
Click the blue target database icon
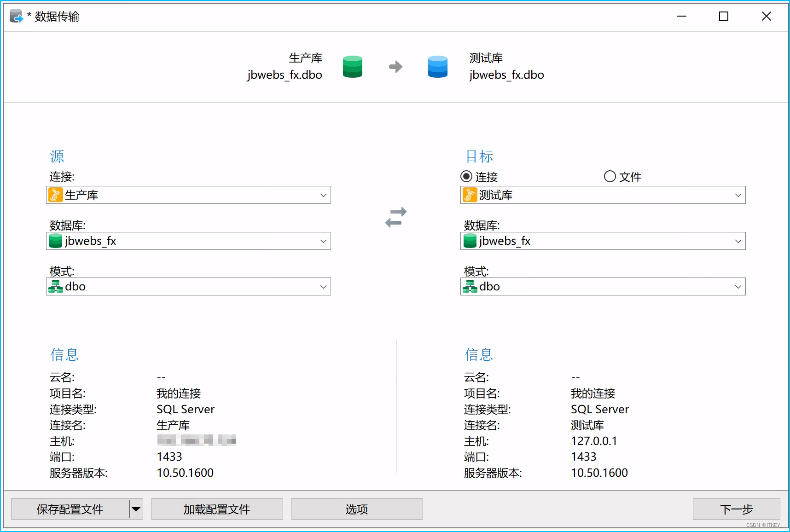click(437, 66)
